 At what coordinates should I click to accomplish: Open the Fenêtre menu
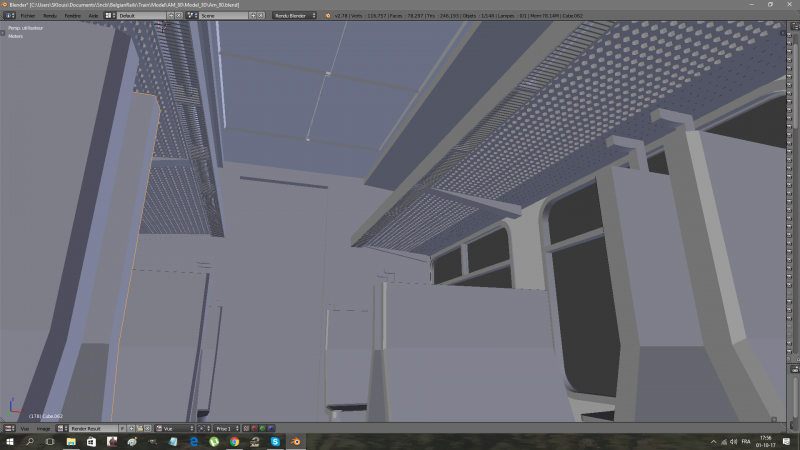coord(72,16)
